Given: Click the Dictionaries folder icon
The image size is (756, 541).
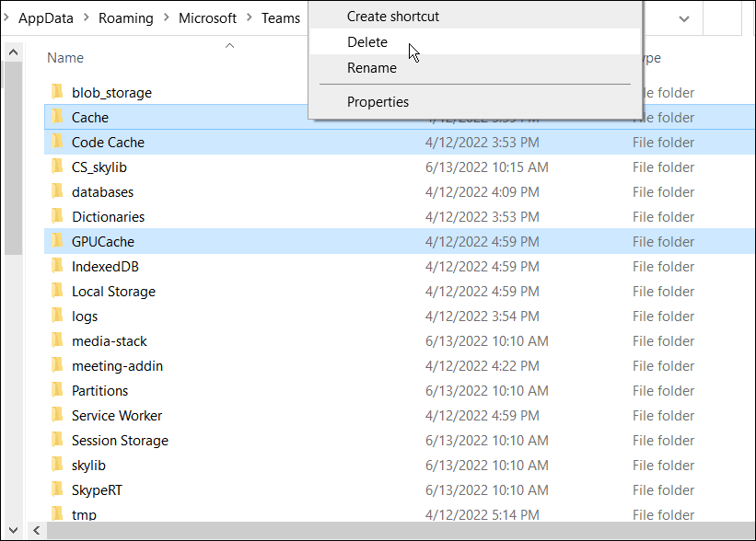Looking at the screenshot, I should coord(57,216).
